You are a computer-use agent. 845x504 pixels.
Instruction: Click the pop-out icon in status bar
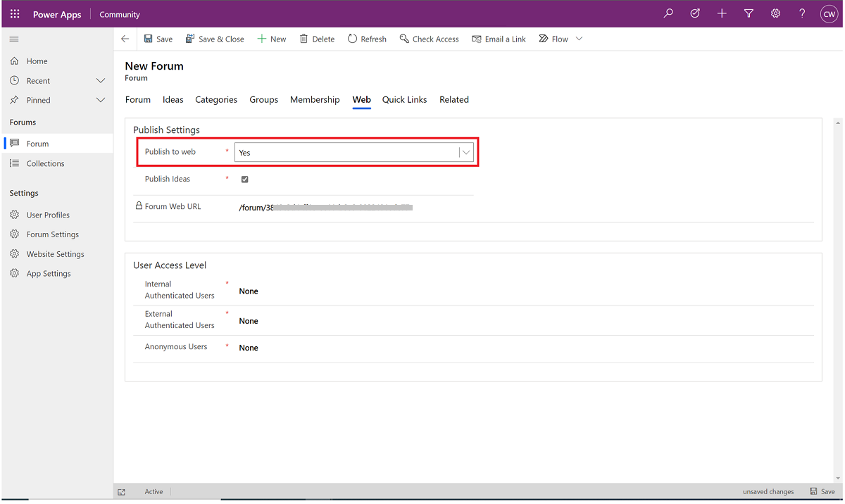(122, 492)
